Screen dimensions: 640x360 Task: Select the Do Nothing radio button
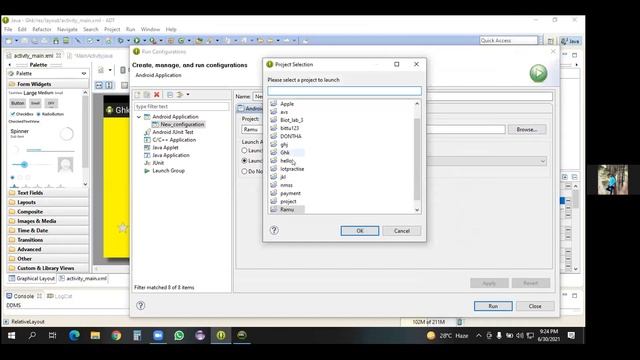[x=244, y=171]
